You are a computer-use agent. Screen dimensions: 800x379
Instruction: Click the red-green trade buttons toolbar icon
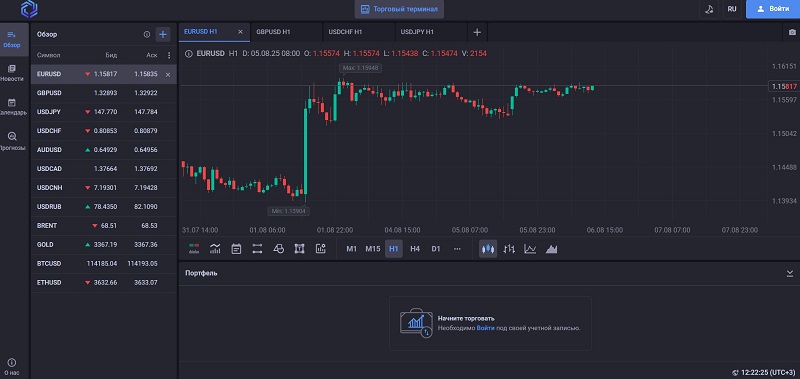click(194, 249)
